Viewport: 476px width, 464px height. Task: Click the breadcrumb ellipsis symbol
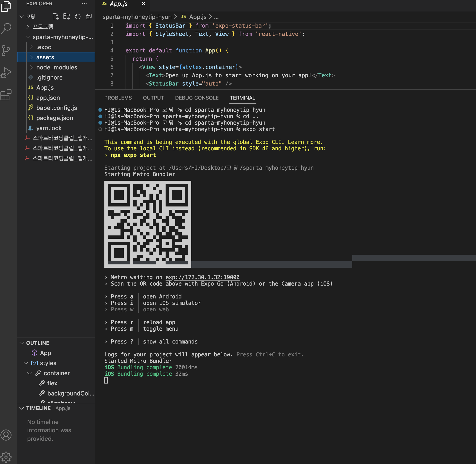click(x=216, y=17)
